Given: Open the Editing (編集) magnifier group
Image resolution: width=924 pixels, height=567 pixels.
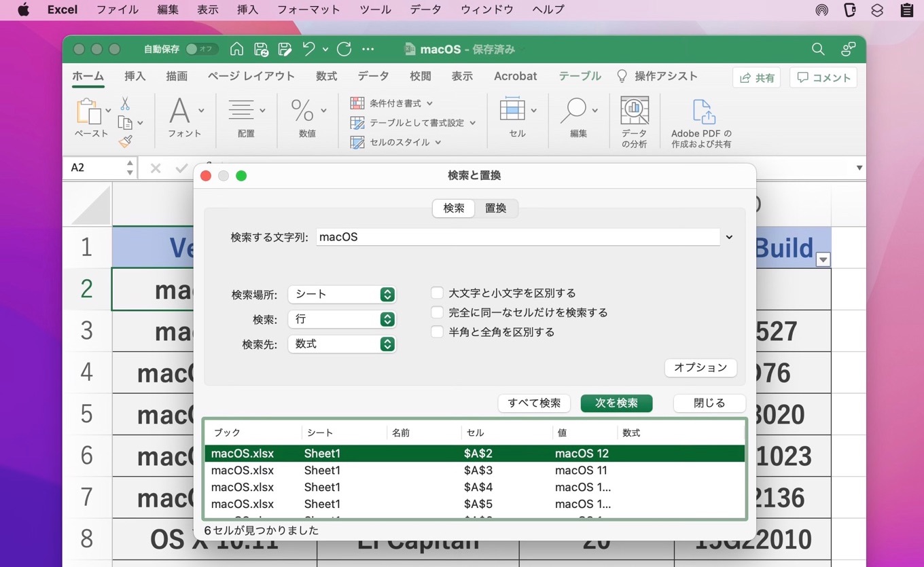Looking at the screenshot, I should click(x=574, y=110).
